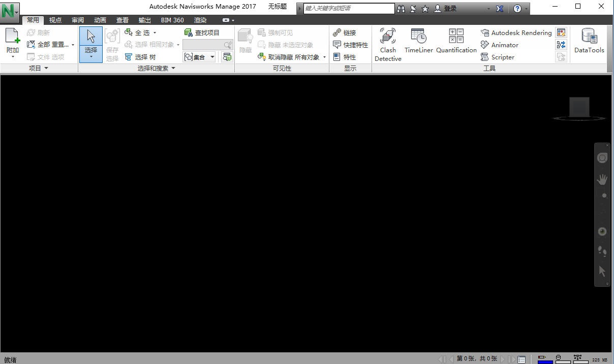Toggle the 特性 (Properties) panel
Screen dimensions: 614x364
coord(349,57)
